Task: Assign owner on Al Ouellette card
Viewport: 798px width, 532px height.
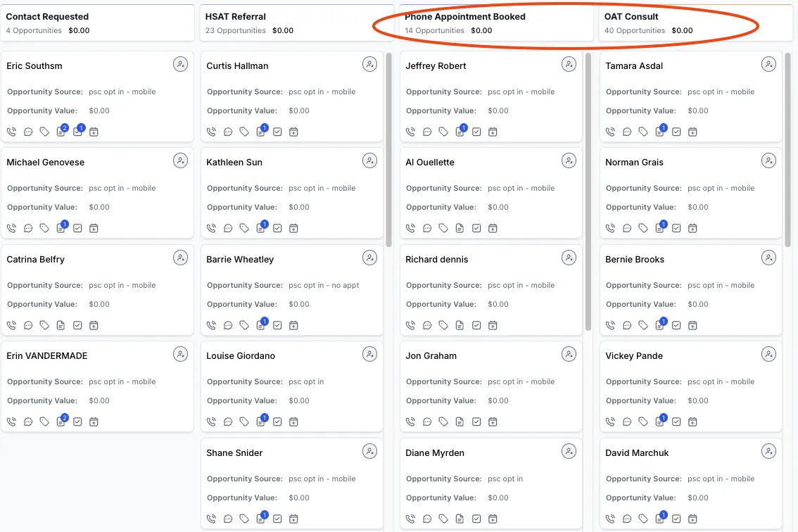Action: pyautogui.click(x=569, y=161)
